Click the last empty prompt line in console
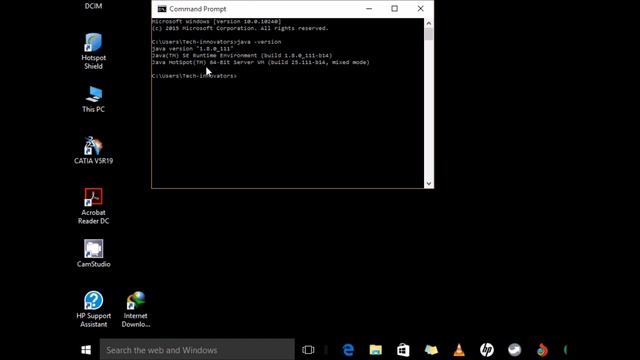The width and height of the screenshot is (640, 360). (x=194, y=76)
